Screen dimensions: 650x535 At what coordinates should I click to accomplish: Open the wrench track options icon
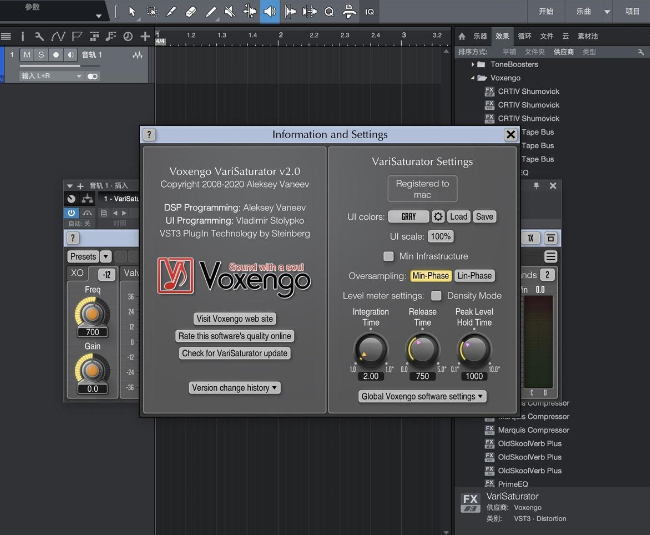39,36
